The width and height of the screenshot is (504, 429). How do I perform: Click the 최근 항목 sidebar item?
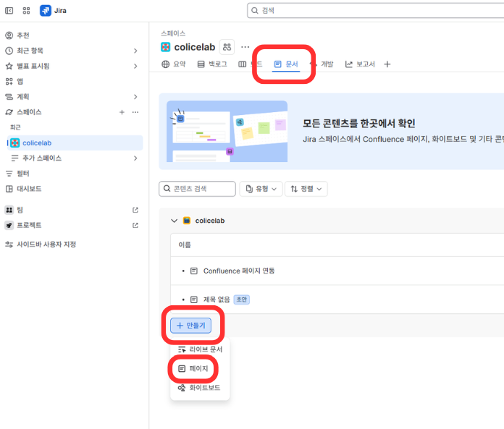30,51
